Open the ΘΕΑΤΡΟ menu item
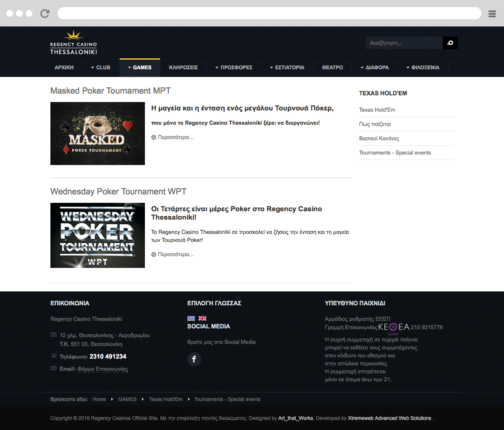This screenshot has height=430, width=504. [x=333, y=68]
